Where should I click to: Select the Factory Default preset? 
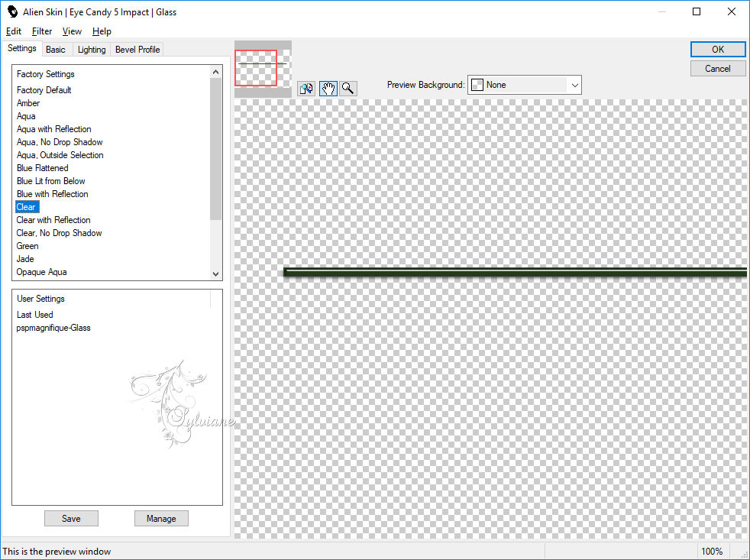click(x=44, y=90)
